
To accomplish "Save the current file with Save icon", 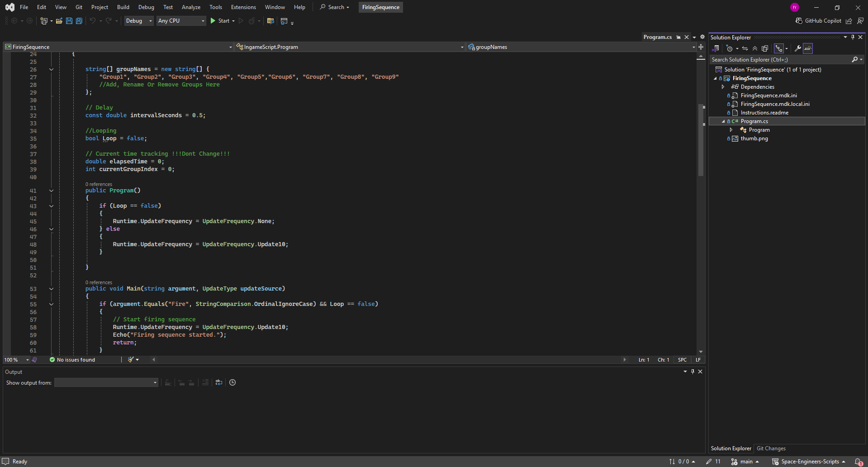I will 69,21.
